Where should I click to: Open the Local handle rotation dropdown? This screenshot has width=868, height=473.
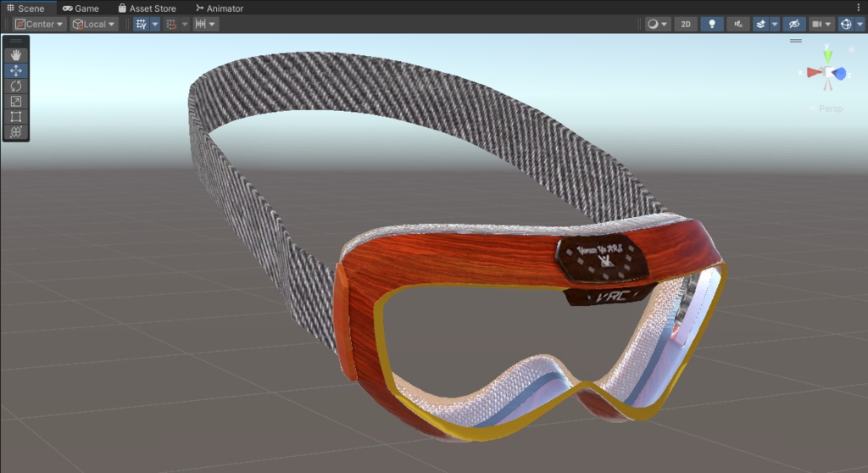tap(93, 24)
